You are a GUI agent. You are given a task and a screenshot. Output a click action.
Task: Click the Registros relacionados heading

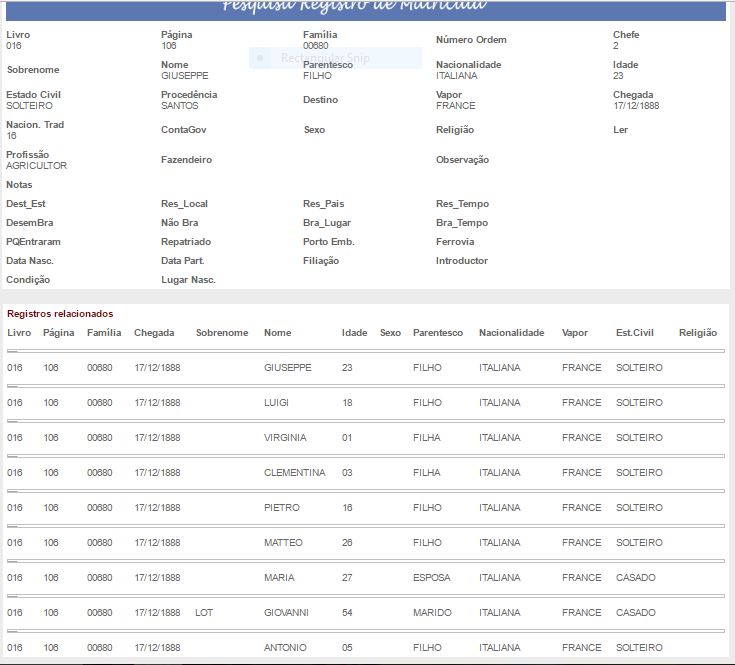(60, 313)
